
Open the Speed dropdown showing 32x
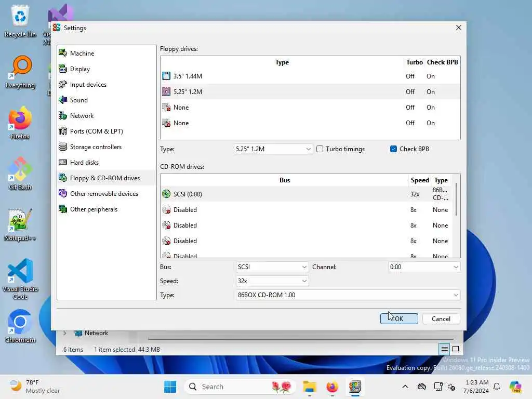point(272,281)
